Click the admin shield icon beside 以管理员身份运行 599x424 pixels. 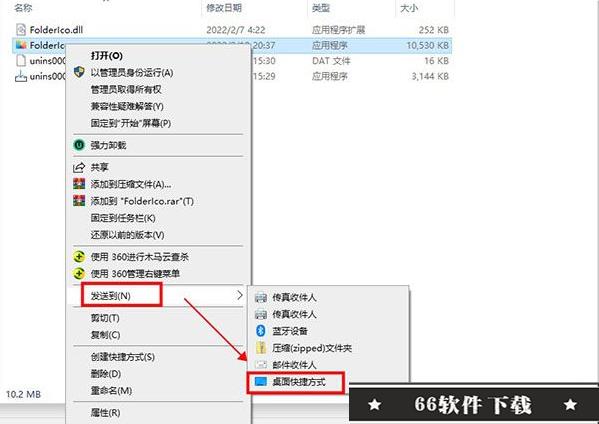click(x=79, y=72)
